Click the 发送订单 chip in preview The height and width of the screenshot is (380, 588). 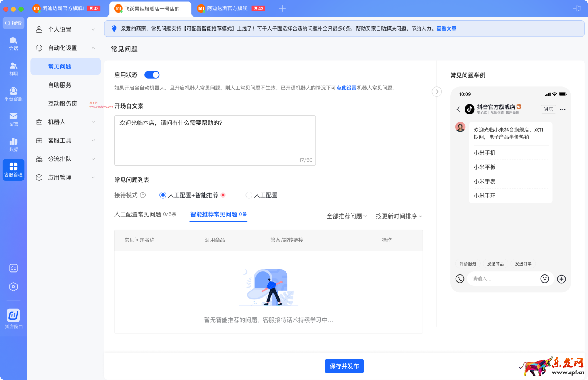[523, 264]
